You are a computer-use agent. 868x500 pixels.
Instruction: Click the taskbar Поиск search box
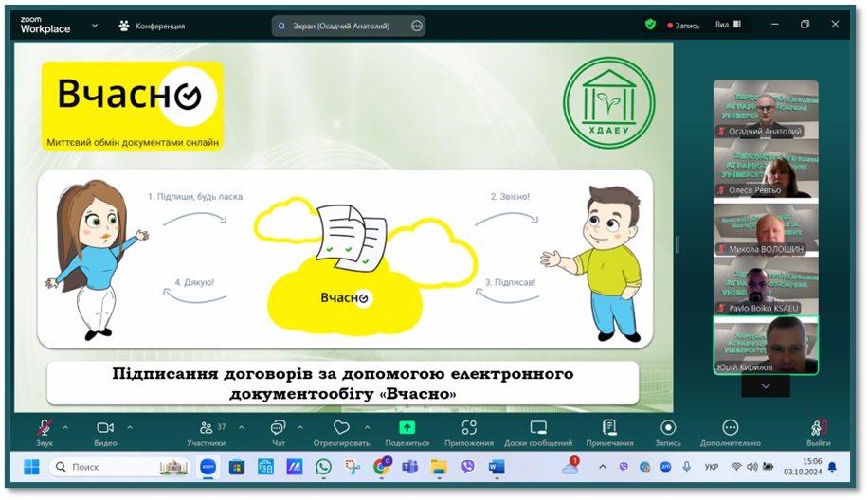pos(120,468)
